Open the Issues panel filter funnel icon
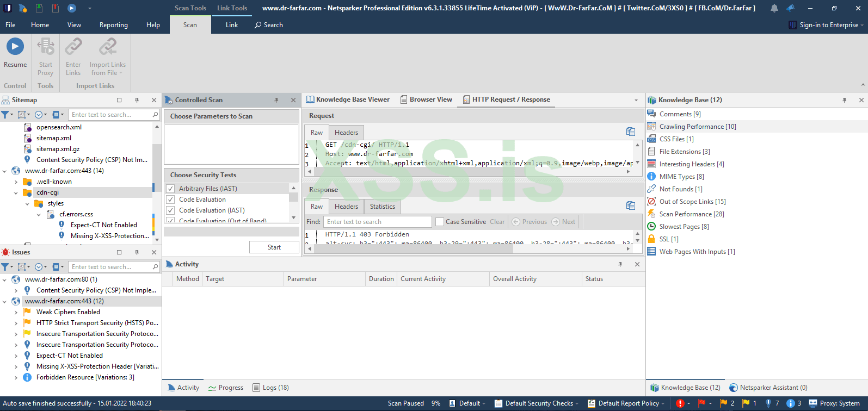868x411 pixels. pos(5,267)
